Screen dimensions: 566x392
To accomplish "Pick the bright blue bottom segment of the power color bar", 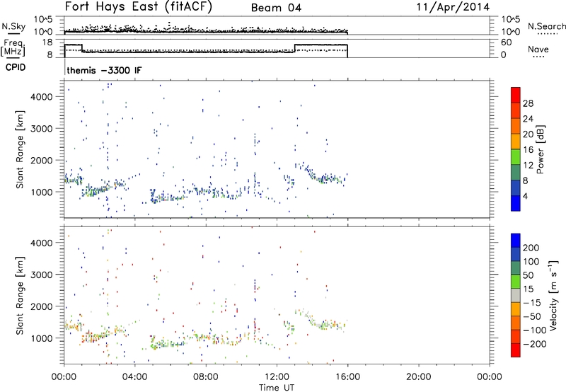I will tap(516, 203).
